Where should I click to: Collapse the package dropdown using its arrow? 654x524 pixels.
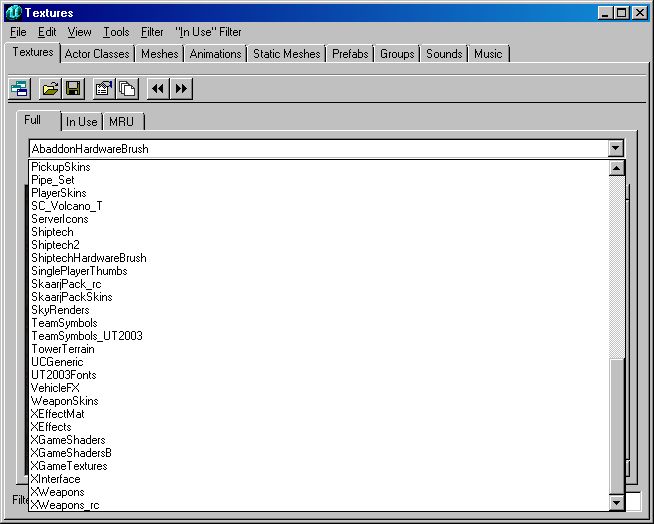point(616,149)
